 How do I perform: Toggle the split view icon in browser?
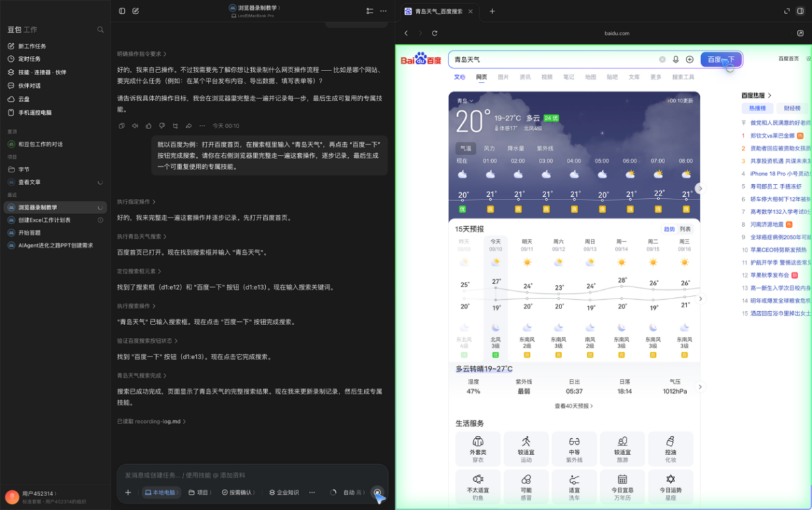pyautogui.click(x=801, y=11)
